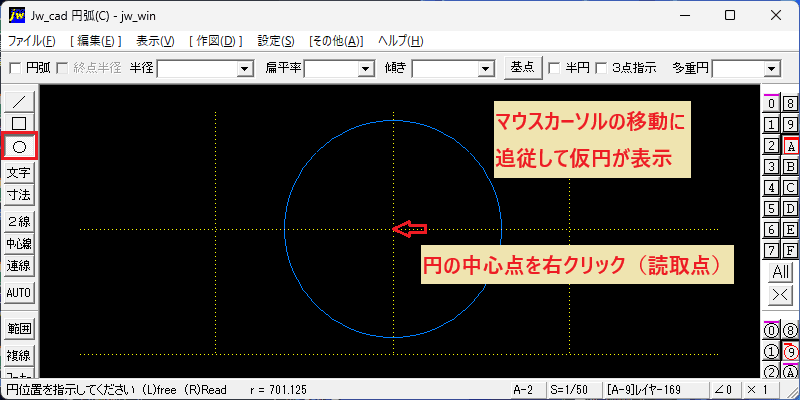Click the × button below All
This screenshot has width=800, height=400.
coord(781,295)
